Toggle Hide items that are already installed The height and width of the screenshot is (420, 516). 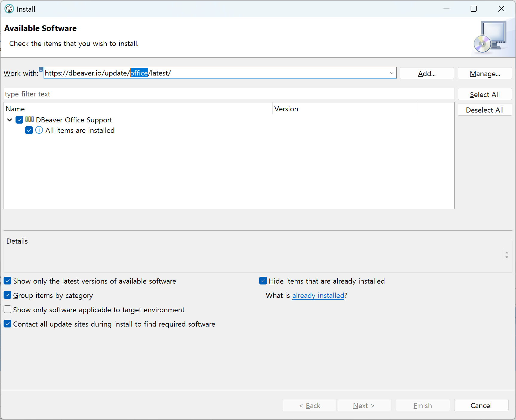tap(263, 281)
